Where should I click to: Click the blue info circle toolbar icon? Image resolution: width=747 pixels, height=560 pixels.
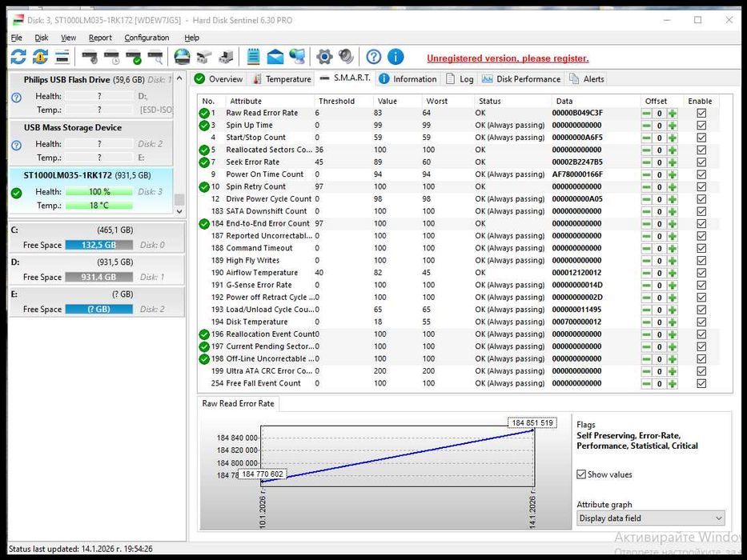[396, 57]
